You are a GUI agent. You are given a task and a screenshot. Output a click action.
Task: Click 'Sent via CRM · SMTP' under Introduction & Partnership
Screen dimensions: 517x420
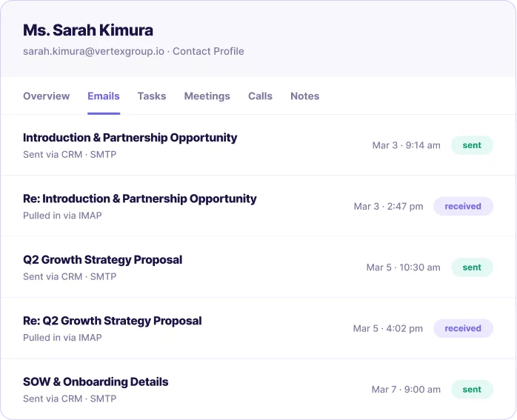[x=70, y=154]
